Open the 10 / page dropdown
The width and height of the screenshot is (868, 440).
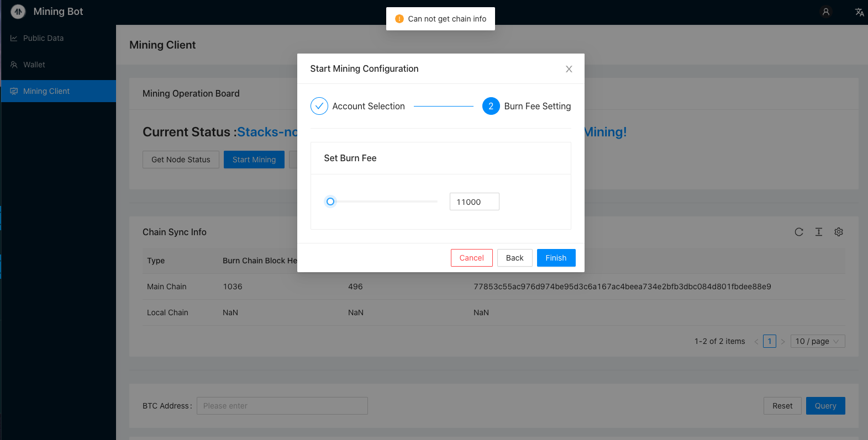(x=818, y=341)
